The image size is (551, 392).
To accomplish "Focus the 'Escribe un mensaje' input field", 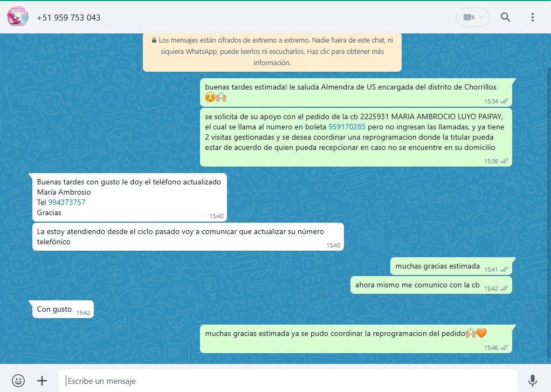I will click(288, 381).
